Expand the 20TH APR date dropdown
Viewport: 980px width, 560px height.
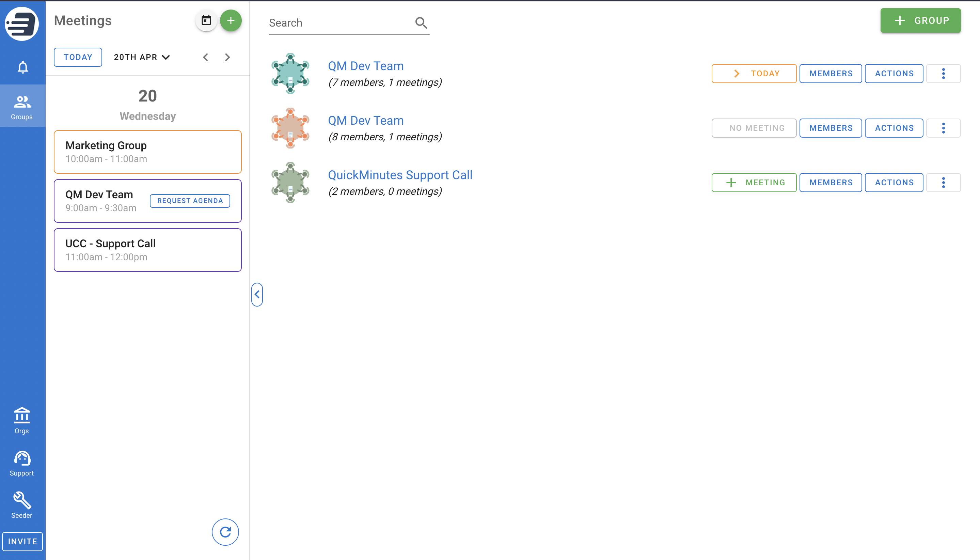[142, 57]
